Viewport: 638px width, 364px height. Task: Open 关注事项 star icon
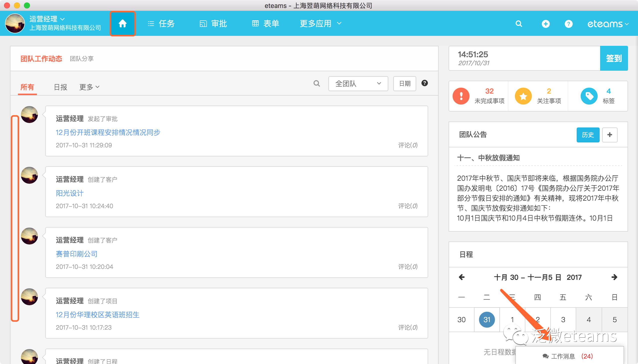click(x=523, y=96)
